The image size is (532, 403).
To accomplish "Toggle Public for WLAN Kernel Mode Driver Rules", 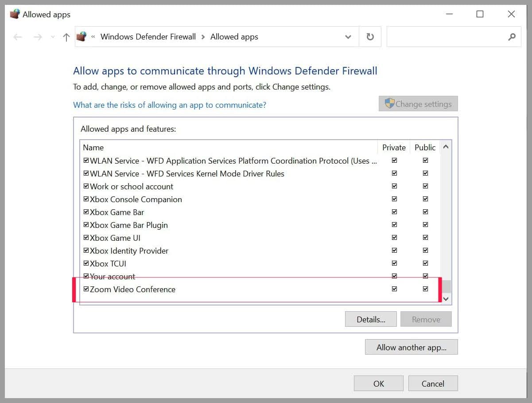I will [425, 173].
